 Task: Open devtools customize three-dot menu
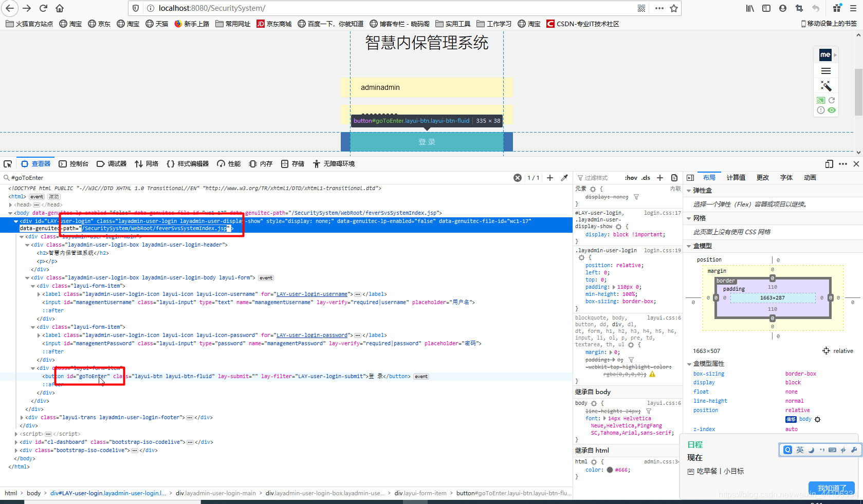click(843, 164)
